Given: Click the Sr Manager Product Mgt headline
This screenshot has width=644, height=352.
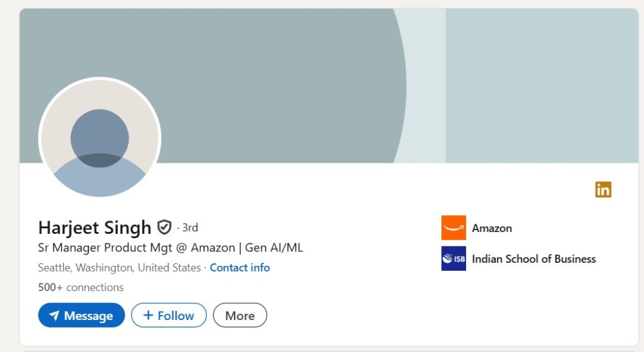Looking at the screenshot, I should (170, 248).
